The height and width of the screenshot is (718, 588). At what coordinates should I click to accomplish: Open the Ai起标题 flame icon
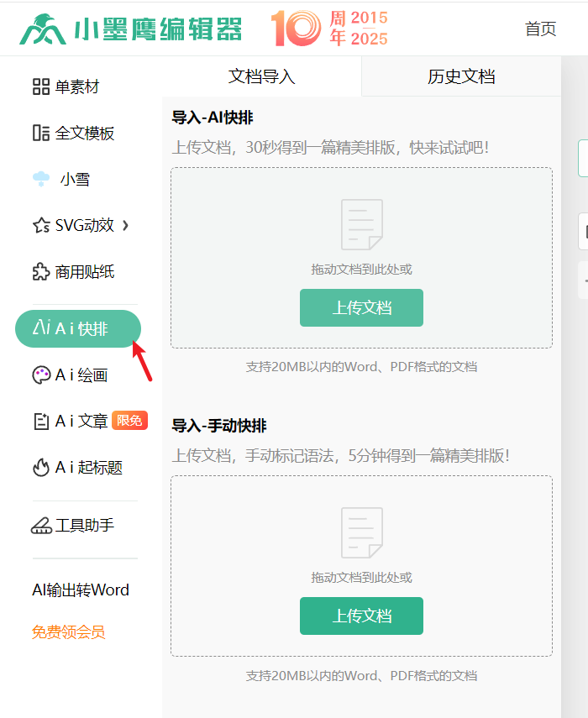click(x=41, y=468)
